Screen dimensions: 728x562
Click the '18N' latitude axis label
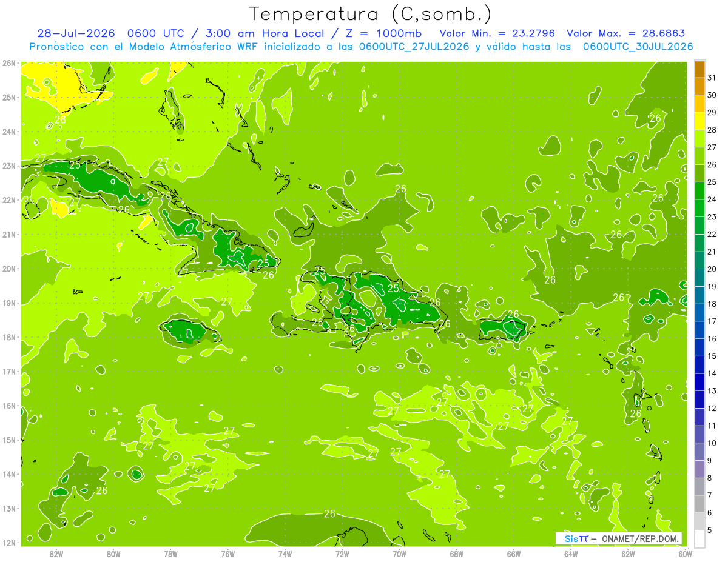pyautogui.click(x=9, y=337)
